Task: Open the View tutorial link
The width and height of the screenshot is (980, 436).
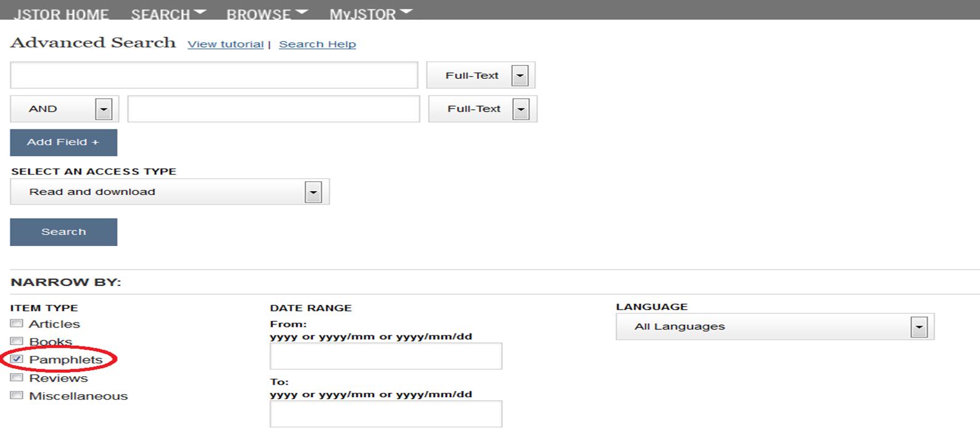Action: [226, 44]
